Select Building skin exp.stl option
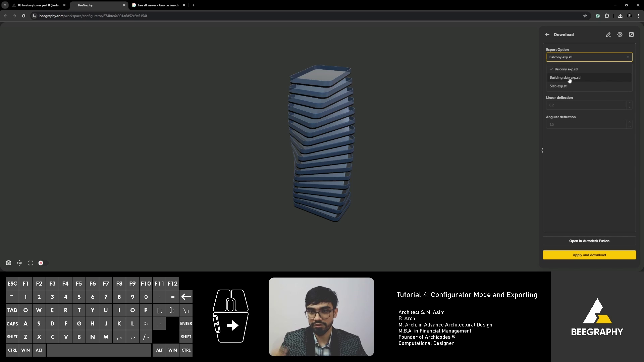This screenshot has height=362, width=644. click(x=589, y=77)
